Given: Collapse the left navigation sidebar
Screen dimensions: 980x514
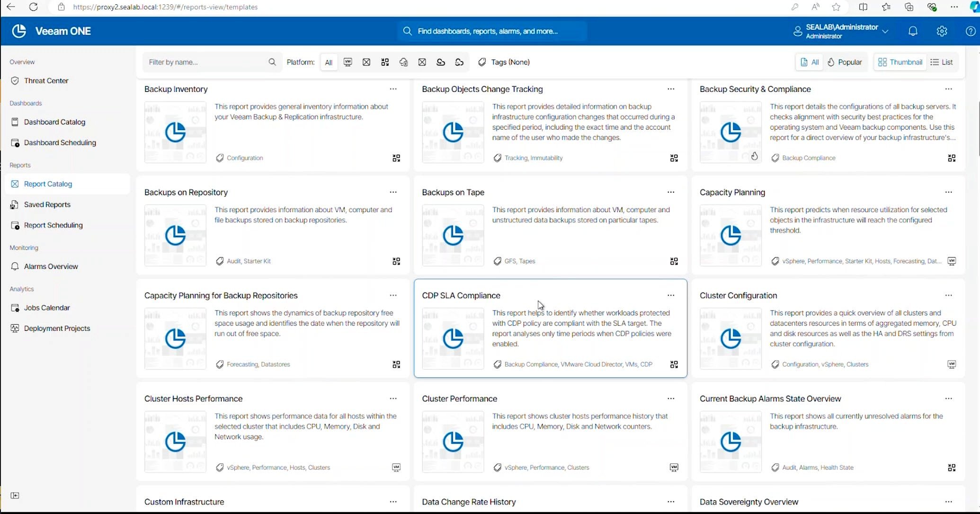Looking at the screenshot, I should click(15, 496).
